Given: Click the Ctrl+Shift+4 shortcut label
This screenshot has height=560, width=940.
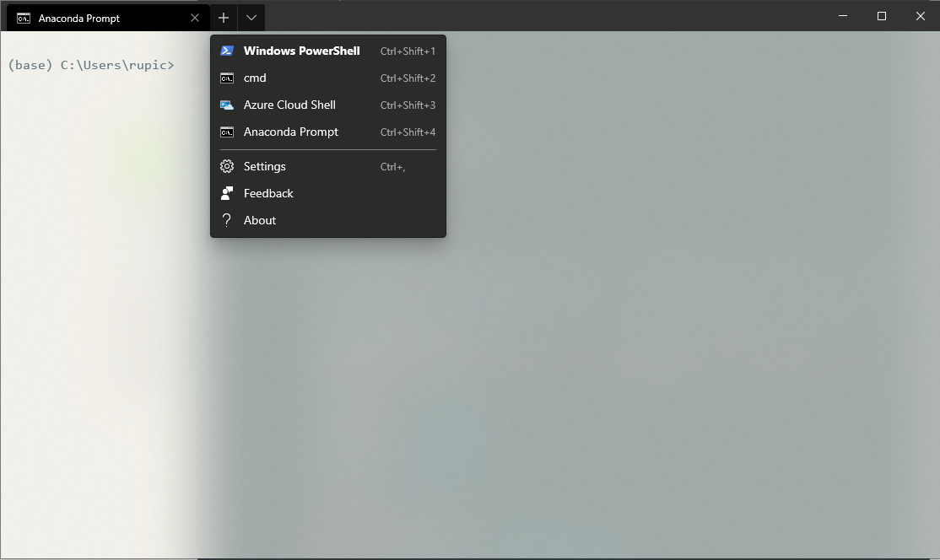Looking at the screenshot, I should pyautogui.click(x=408, y=132).
